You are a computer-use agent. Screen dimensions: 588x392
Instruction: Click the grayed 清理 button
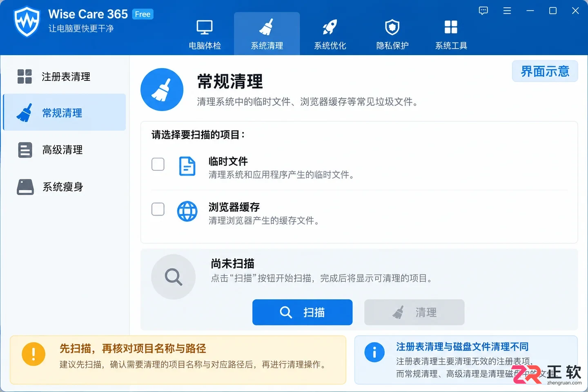(414, 312)
